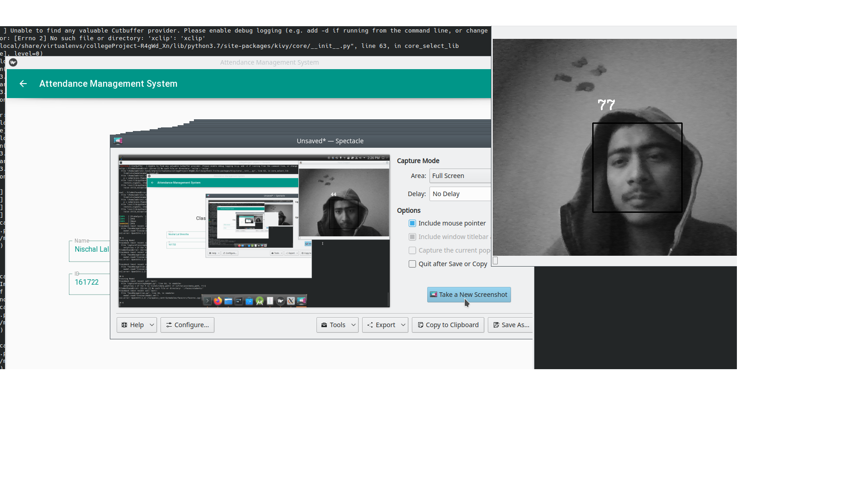Click the Save As floppy button
This screenshot has height=488, width=868.
click(511, 325)
